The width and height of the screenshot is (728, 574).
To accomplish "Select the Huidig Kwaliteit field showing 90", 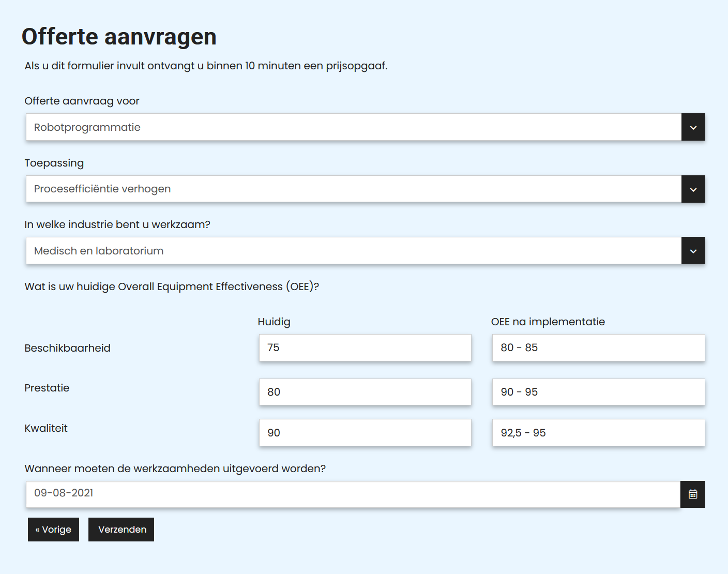I will pos(365,432).
